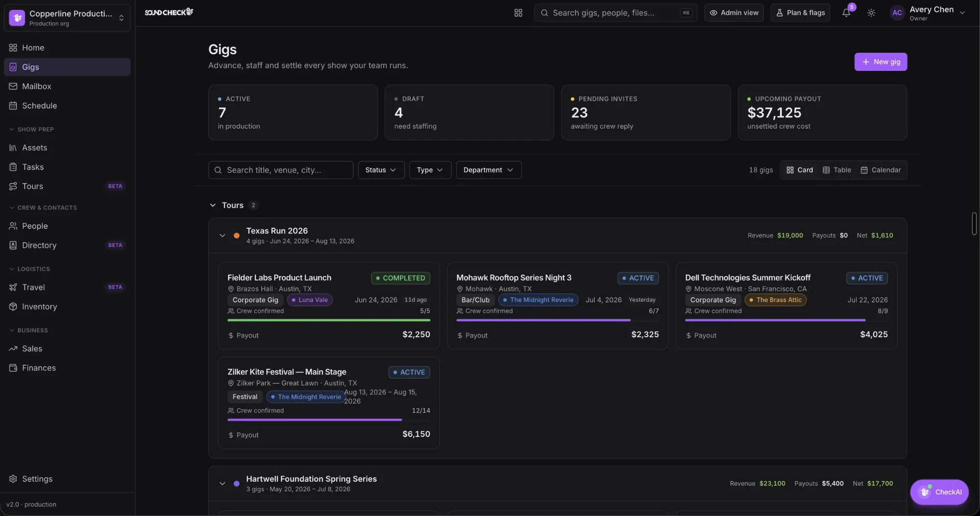Collapse the Hartwell Foundation Spring Series tour
The height and width of the screenshot is (516, 980).
[x=222, y=484]
